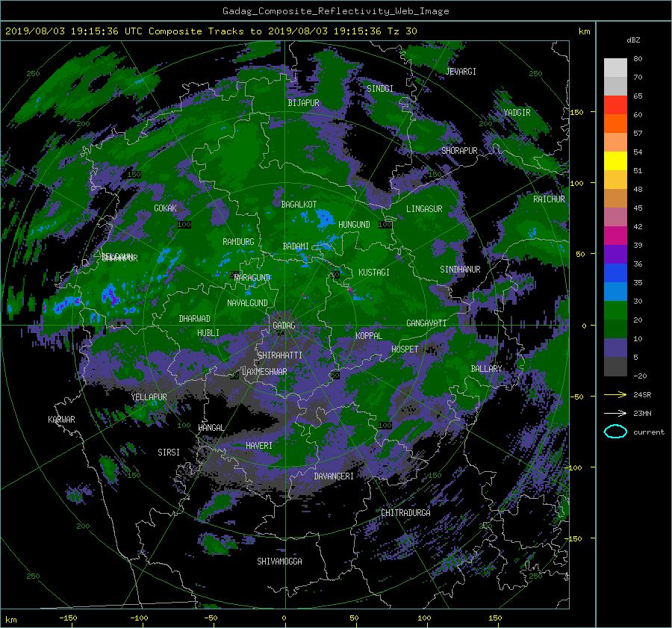Select the light blue 30-35 dBZ swatch
672x628 pixels.
coord(615,291)
